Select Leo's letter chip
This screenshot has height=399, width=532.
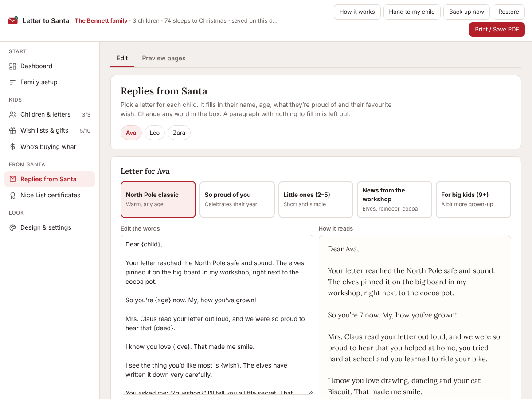[155, 133]
